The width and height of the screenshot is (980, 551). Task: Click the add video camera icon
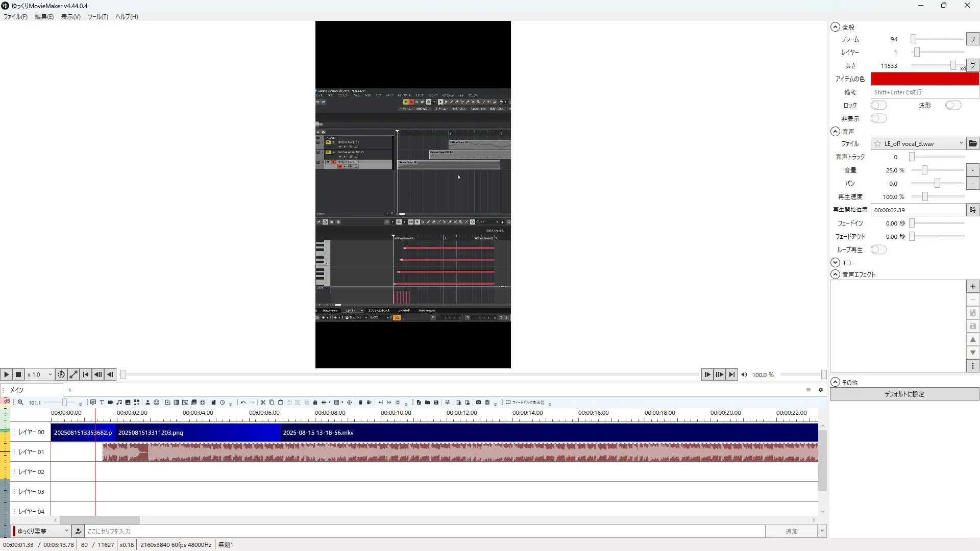tap(110, 403)
